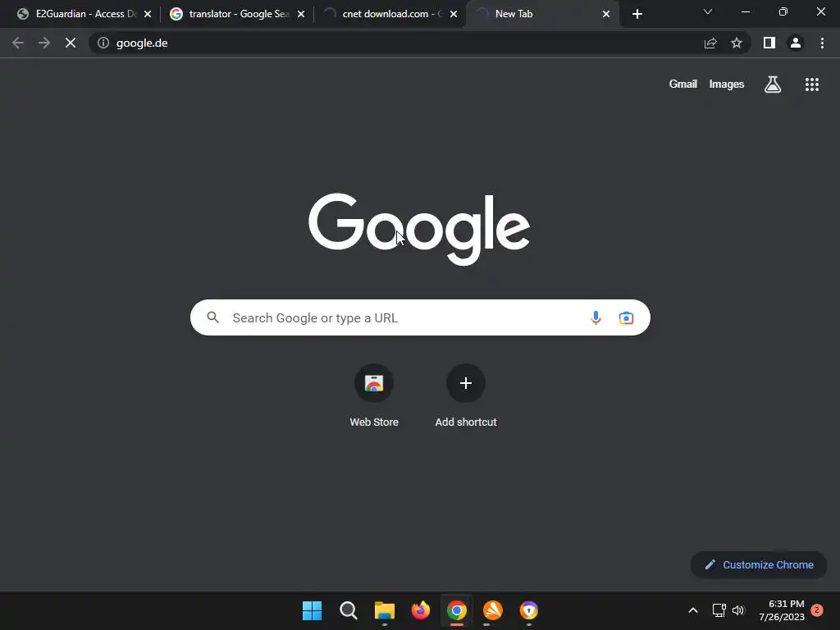Open Chrome profile menu
The height and width of the screenshot is (630, 840).
[796, 43]
